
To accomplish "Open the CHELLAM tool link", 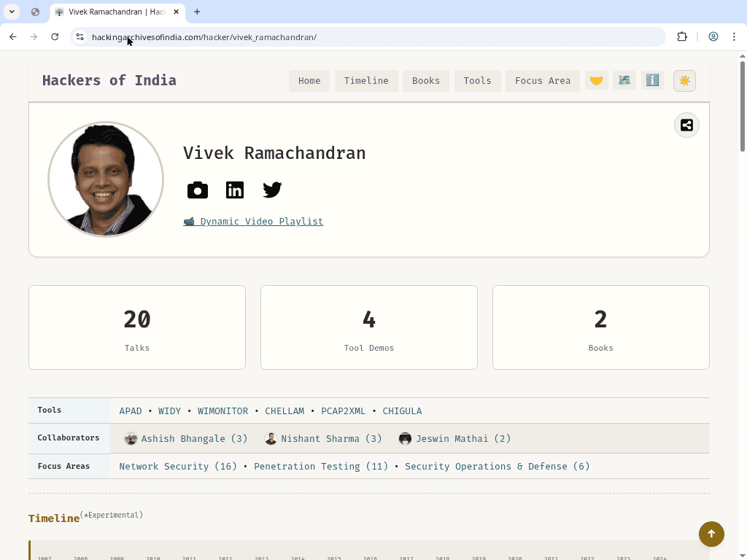I will [285, 411].
